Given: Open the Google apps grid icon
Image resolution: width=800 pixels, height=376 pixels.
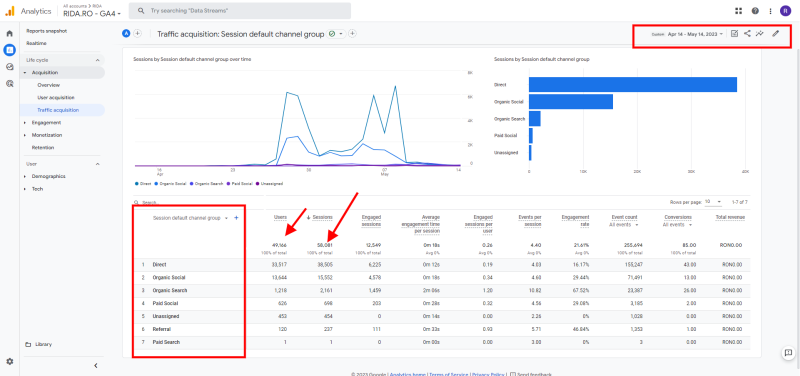Looking at the screenshot, I should coord(738,11).
